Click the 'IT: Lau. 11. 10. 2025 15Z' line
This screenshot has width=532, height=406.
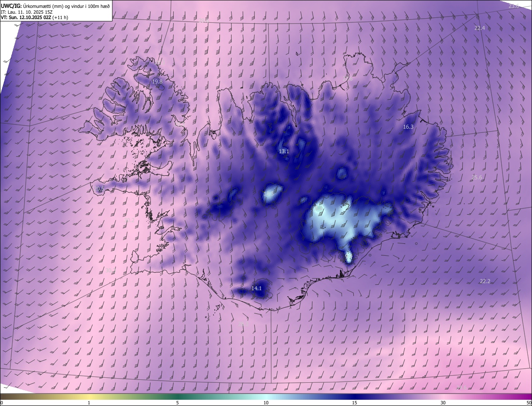(x=27, y=12)
